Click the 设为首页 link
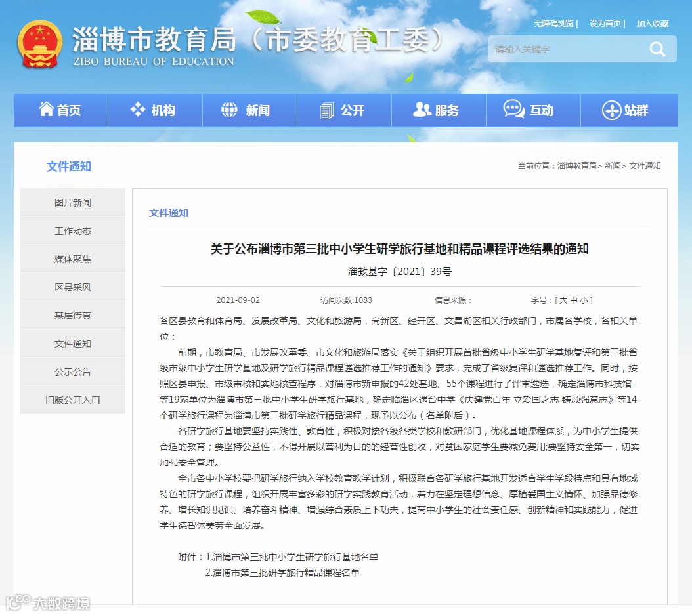Screen dimensions: 692x616 (x=605, y=24)
